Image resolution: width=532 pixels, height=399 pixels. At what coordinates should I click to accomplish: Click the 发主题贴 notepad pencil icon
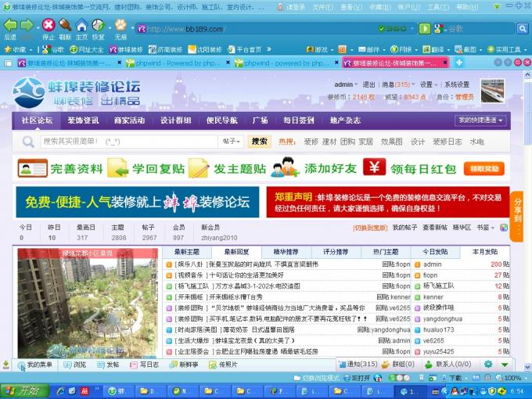click(199, 168)
